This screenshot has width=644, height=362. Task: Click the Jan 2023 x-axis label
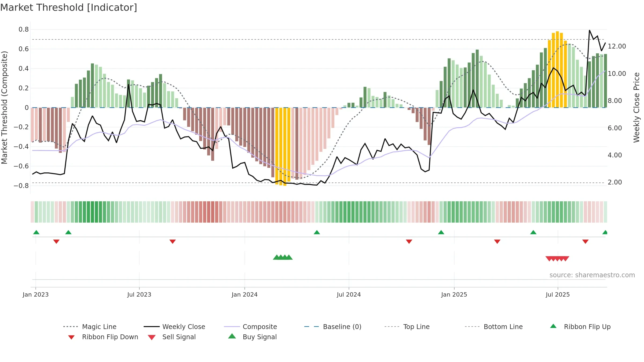click(36, 295)
